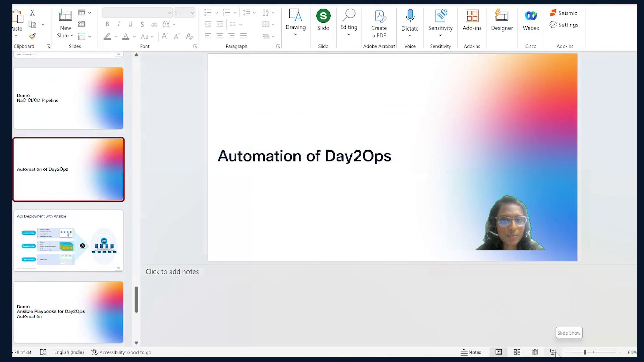Switch to Reading View
The image size is (644, 362).
point(535,352)
